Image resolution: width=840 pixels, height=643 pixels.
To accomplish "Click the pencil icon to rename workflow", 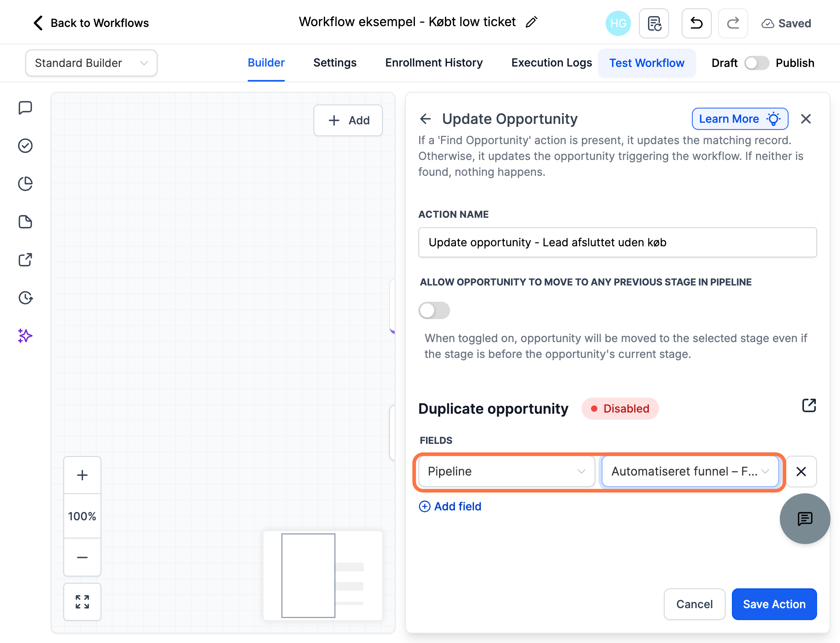I will point(532,22).
